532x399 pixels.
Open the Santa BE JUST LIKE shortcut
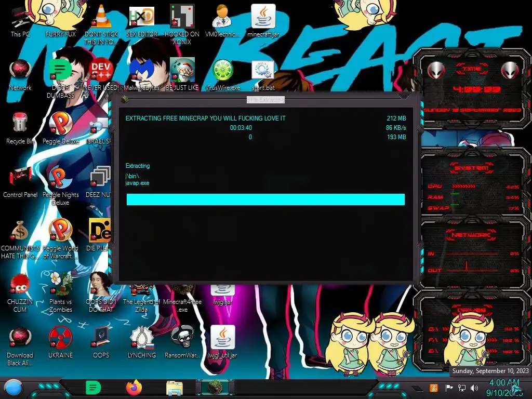point(182,75)
